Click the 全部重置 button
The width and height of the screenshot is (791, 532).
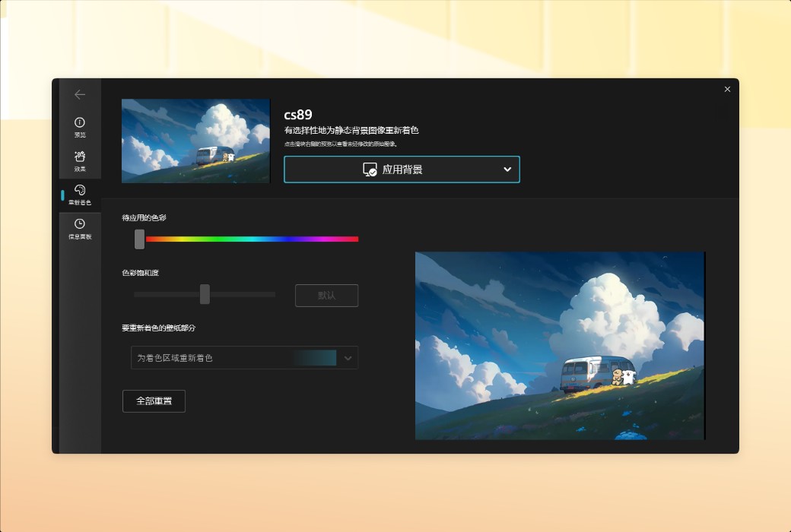coord(154,401)
